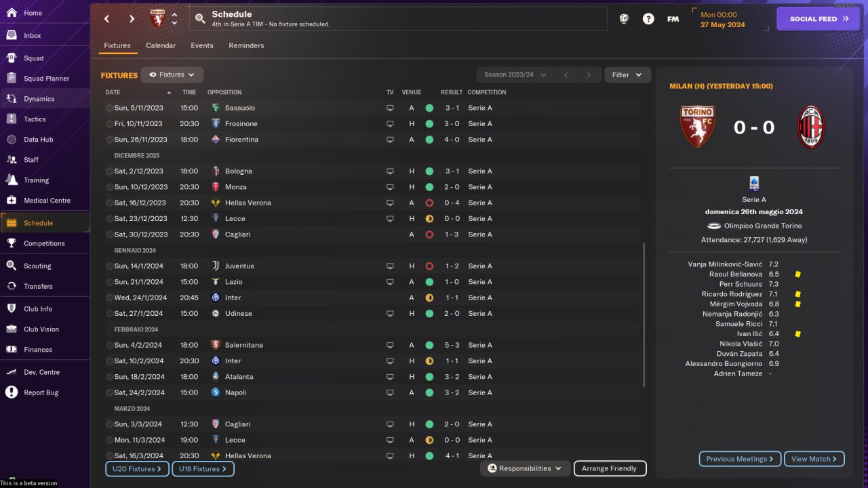Click the search magnifier icon in header
The width and height of the screenshot is (868, 488).
pos(200,19)
